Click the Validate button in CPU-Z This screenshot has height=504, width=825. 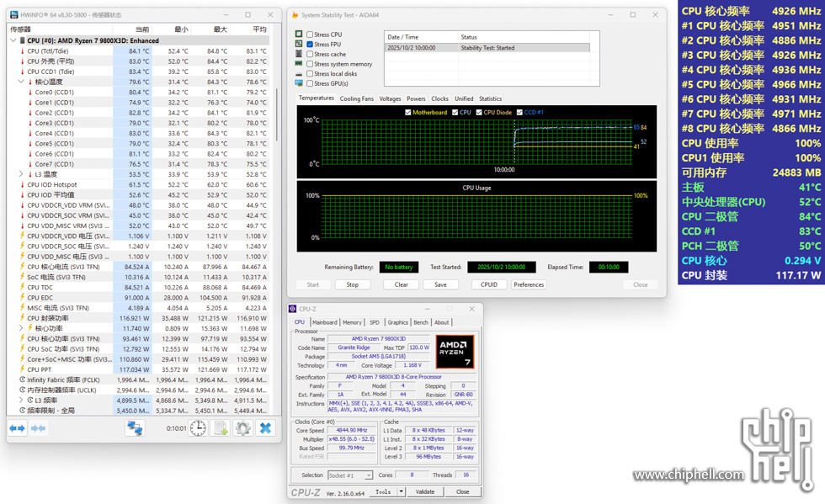pyautogui.click(x=425, y=491)
